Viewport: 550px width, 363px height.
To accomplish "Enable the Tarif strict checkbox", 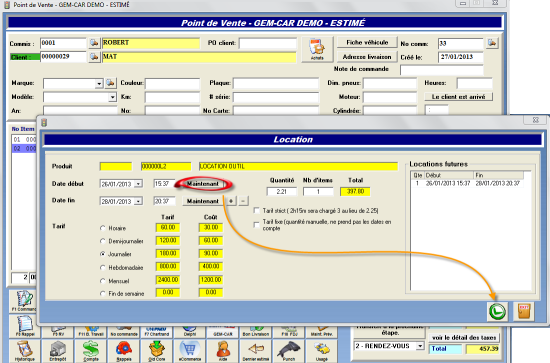I will tap(256, 210).
